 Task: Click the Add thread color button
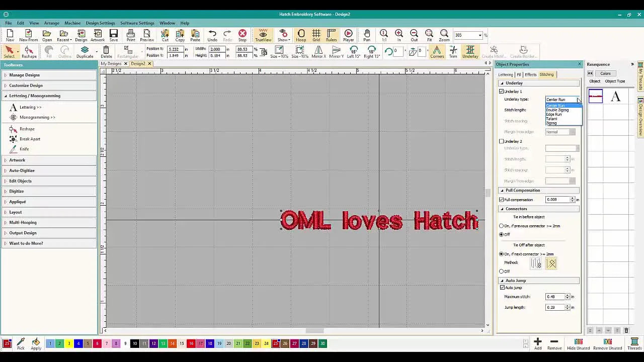tap(538, 344)
